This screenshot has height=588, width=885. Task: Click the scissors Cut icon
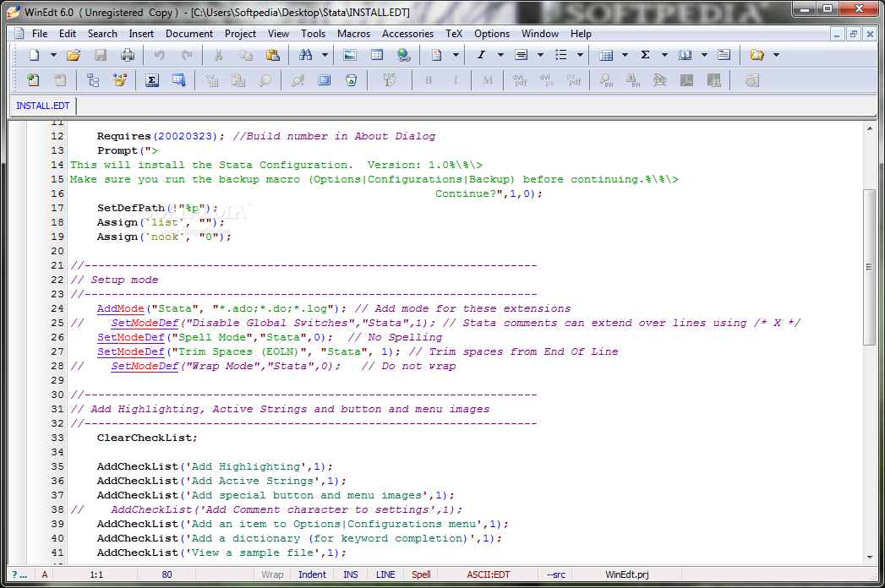click(218, 55)
